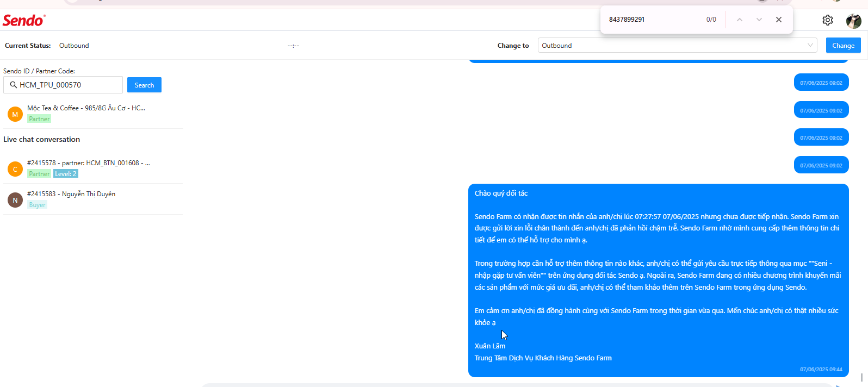Click the Search button
Viewport: 868px width, 387px height.
(144, 85)
